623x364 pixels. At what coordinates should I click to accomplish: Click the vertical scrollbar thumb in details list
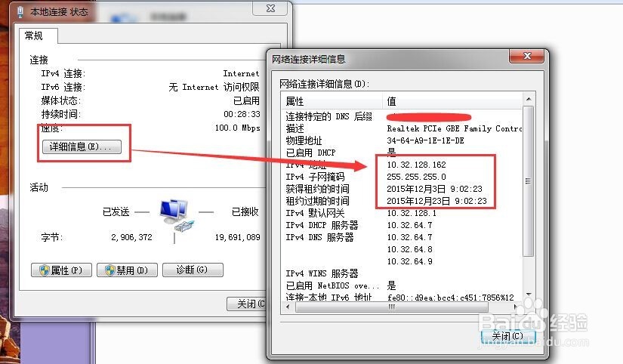click(529, 181)
